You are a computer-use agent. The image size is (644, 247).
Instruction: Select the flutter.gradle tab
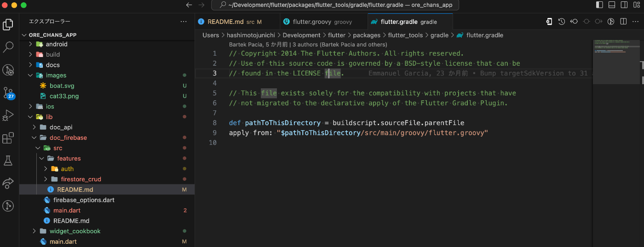(x=410, y=22)
